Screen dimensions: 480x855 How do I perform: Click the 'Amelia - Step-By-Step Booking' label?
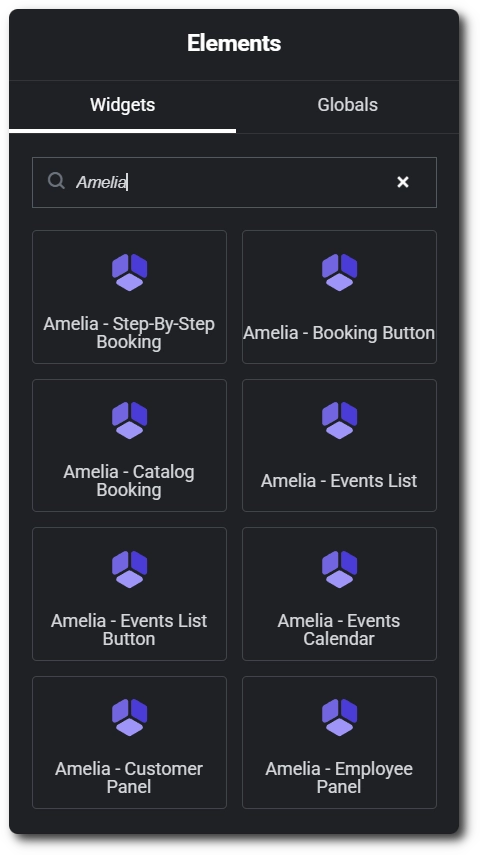coord(129,333)
